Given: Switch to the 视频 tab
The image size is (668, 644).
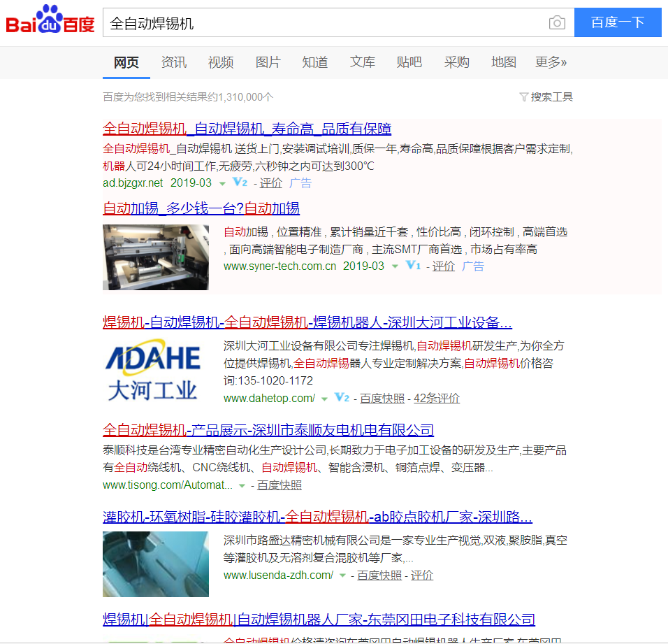Looking at the screenshot, I should point(221,62).
